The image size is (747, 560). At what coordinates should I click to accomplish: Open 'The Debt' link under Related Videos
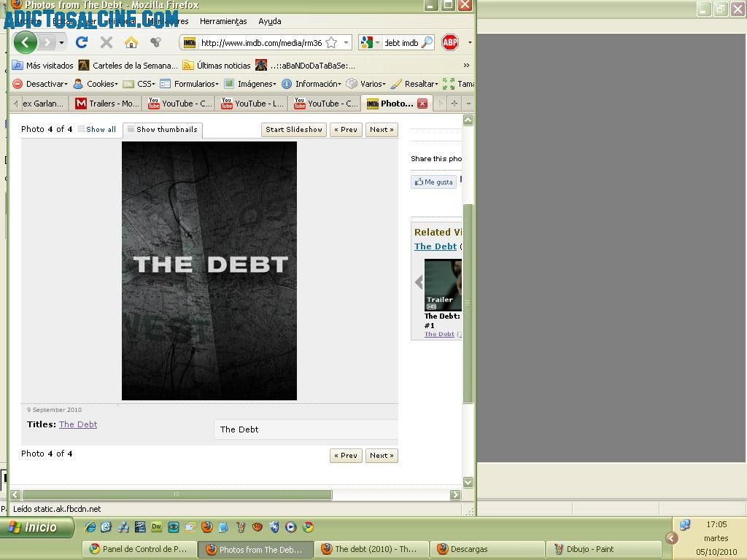pyautogui.click(x=436, y=246)
